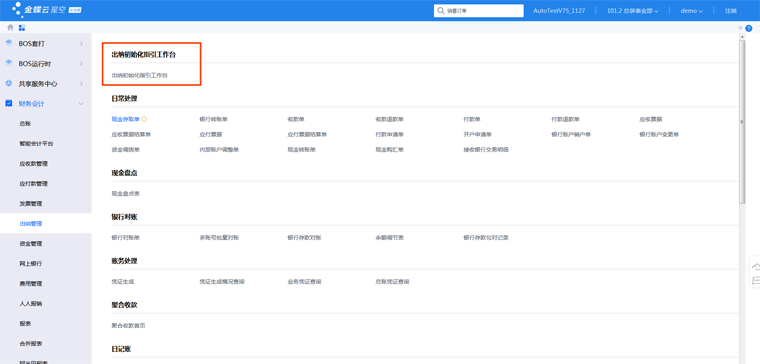This screenshot has width=760, height=364.
Task: Focus the top search input field
Action: pos(478,11)
